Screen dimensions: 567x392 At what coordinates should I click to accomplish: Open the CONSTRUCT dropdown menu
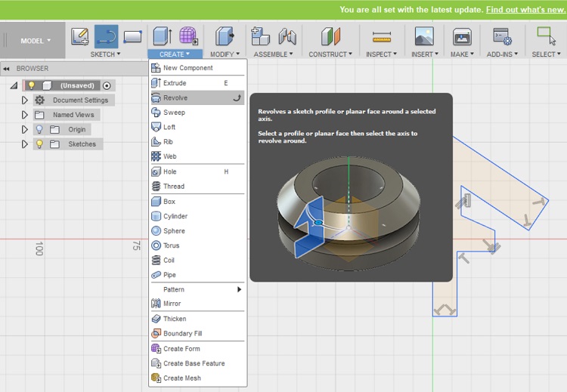point(330,54)
